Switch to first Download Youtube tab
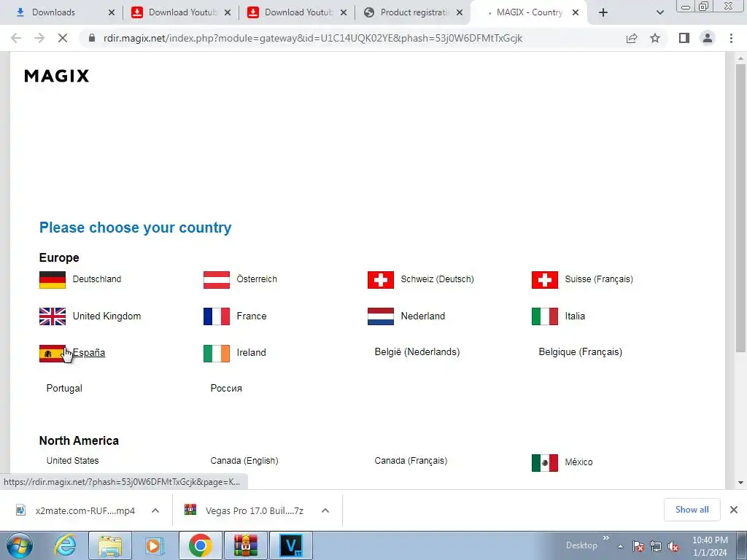747x560 pixels. pyautogui.click(x=181, y=12)
